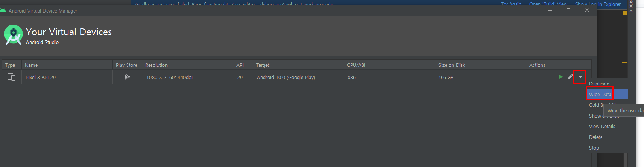Screen dimensions: 644x167
Task: Open the Gradle side tab in Android Studio
Action: pyautogui.click(x=631, y=6)
